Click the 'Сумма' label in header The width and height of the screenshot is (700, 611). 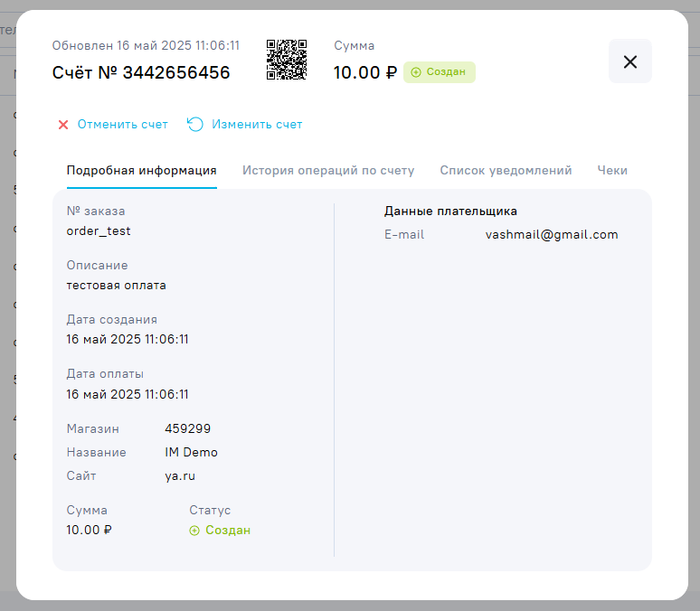tap(354, 46)
